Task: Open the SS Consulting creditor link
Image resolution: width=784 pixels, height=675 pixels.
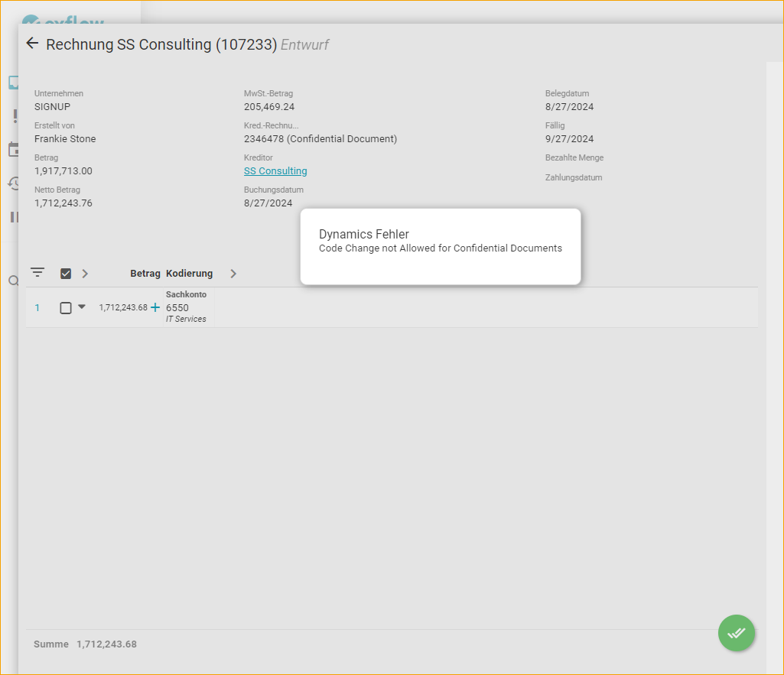Action: point(275,171)
